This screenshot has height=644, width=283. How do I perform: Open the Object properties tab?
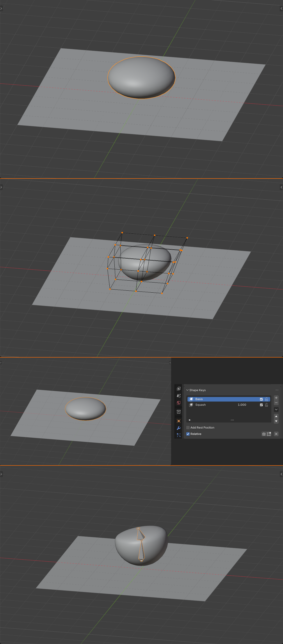[x=179, y=421]
